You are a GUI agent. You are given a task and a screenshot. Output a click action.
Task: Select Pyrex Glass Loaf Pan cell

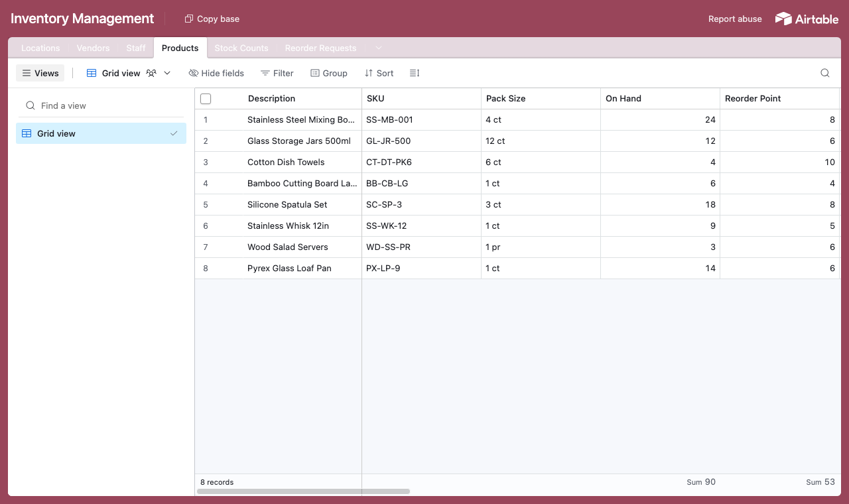coord(302,269)
